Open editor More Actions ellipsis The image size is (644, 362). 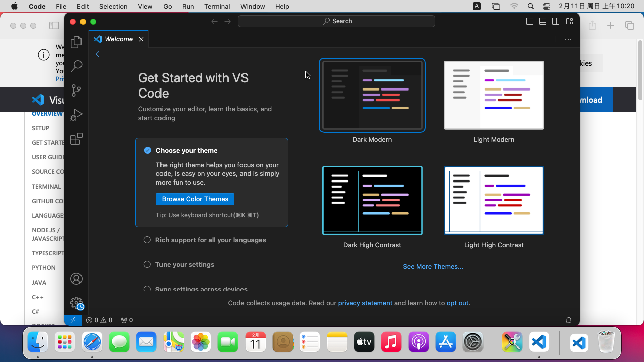[568, 39]
